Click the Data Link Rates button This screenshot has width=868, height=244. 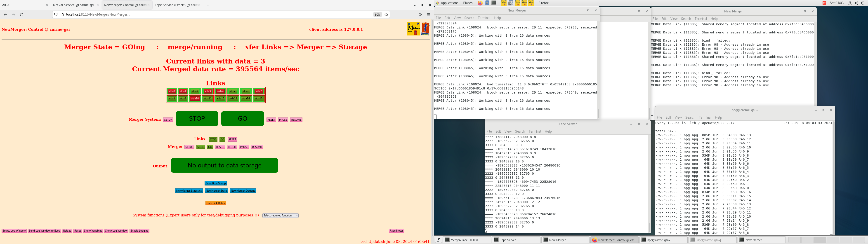[x=215, y=203]
